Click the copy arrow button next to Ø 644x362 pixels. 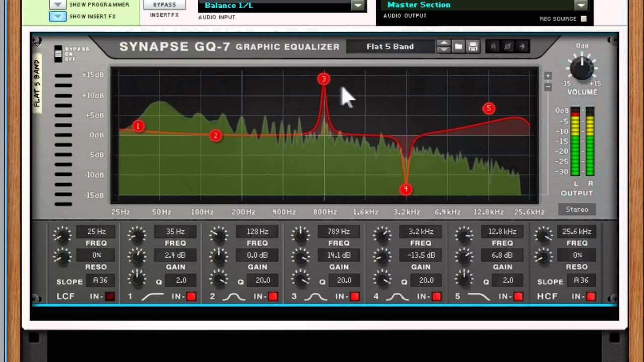coord(522,47)
